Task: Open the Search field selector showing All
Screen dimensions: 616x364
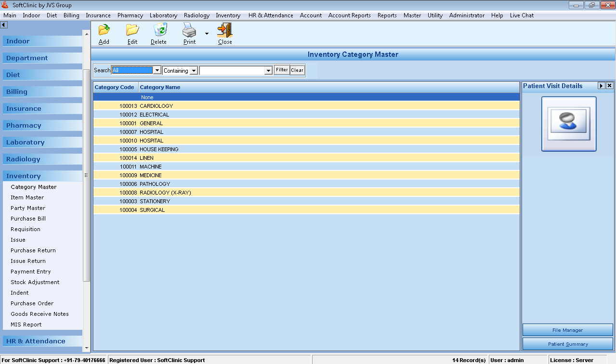Action: 157,70
